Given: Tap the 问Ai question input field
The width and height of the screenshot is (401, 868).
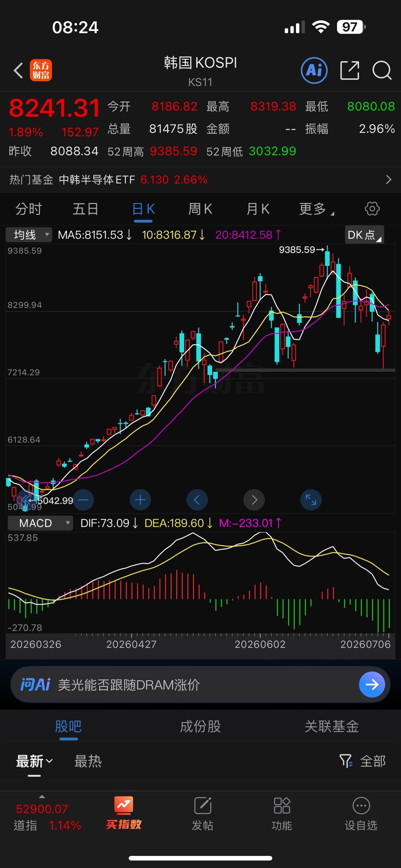Looking at the screenshot, I should [200, 684].
